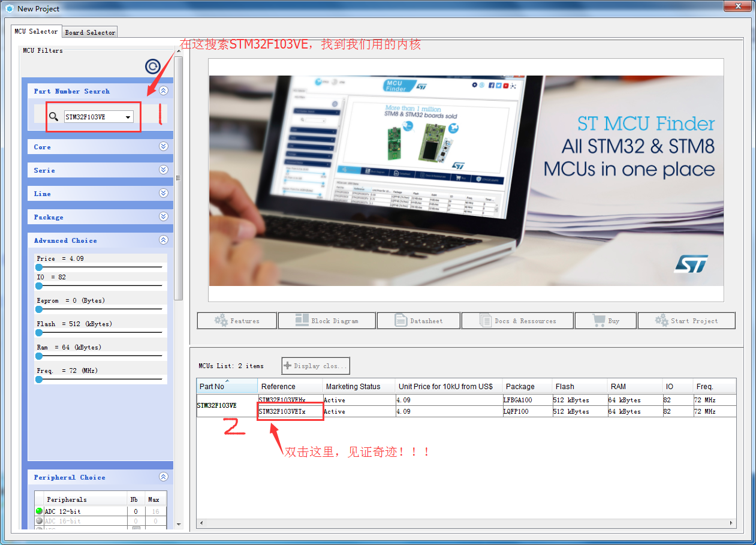Click the plus icon on Display close button
The image size is (756, 545).
288,366
